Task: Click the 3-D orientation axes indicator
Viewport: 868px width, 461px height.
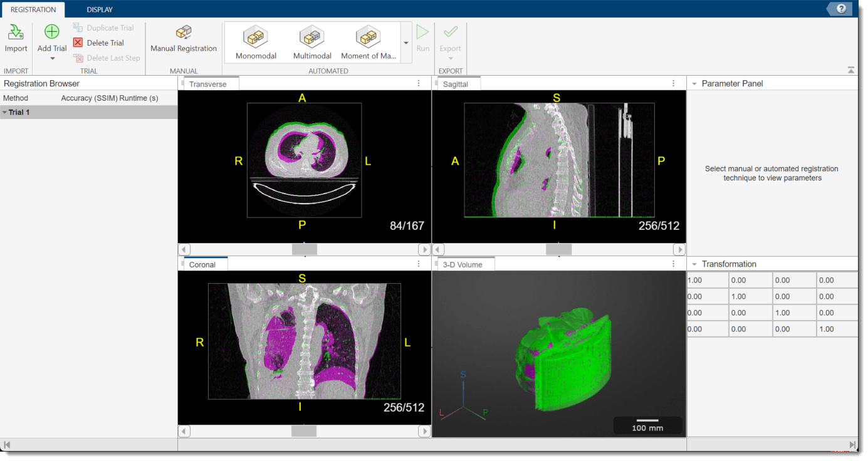Action: [x=464, y=396]
